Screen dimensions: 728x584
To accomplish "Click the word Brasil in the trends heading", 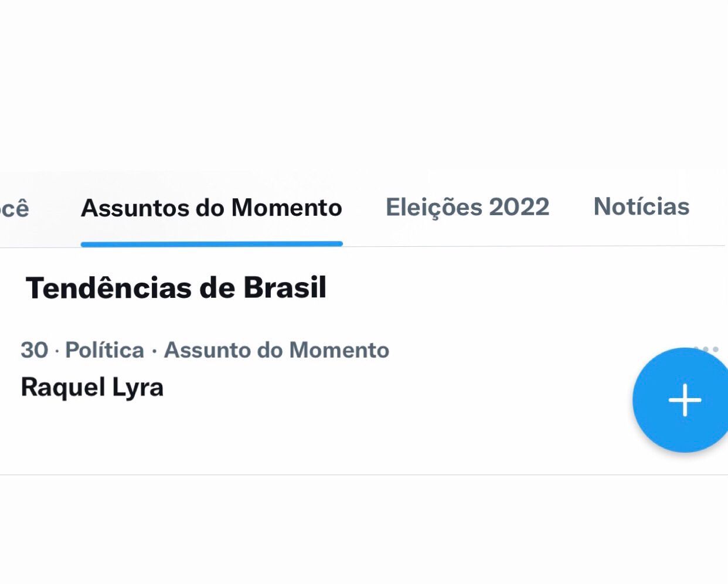I will click(284, 288).
